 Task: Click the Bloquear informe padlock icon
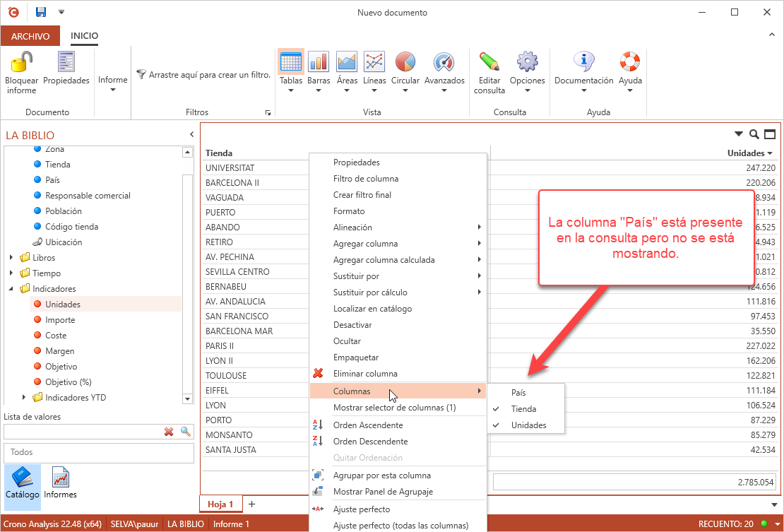pyautogui.click(x=21, y=63)
